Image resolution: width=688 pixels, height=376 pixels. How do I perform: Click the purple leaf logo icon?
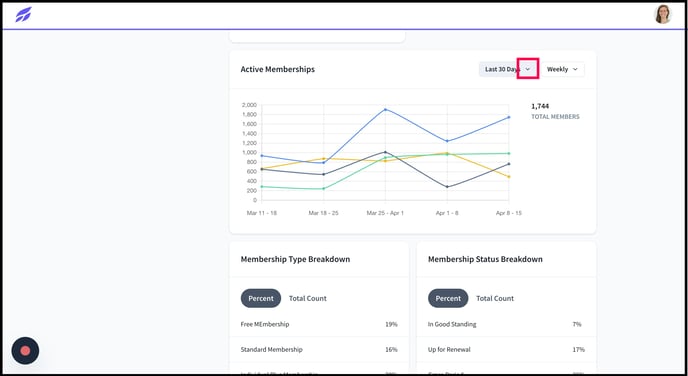point(23,14)
